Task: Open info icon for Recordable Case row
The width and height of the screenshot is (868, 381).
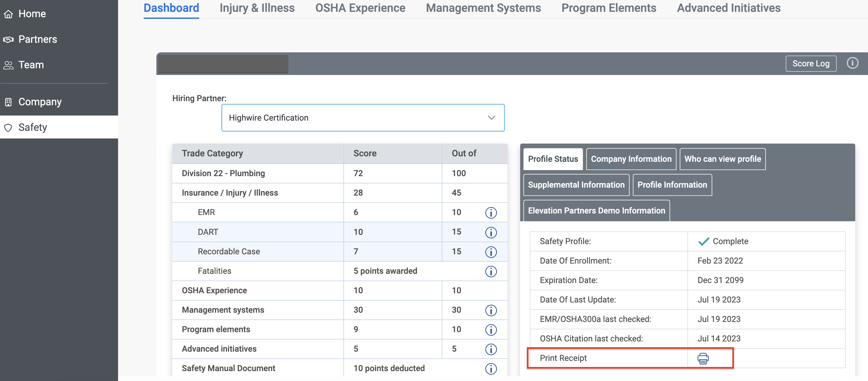Action: pyautogui.click(x=490, y=252)
